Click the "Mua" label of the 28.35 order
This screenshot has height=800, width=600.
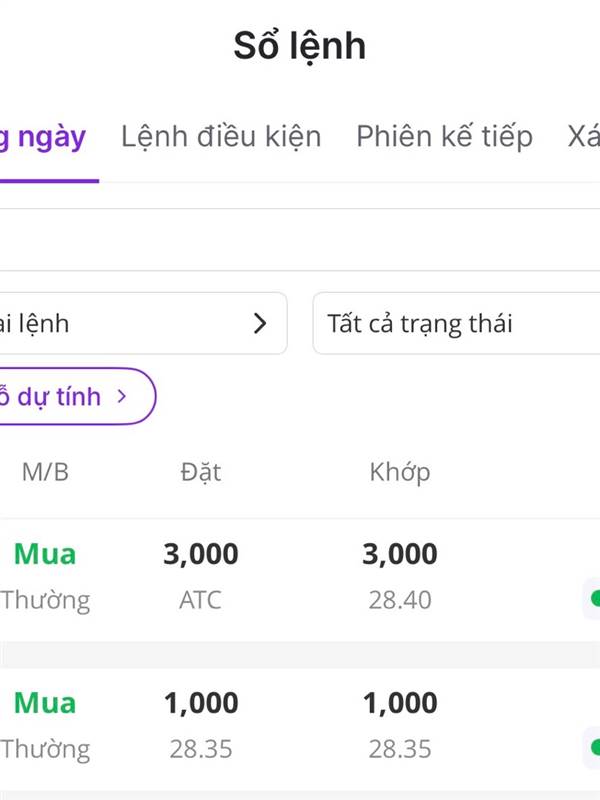point(45,703)
